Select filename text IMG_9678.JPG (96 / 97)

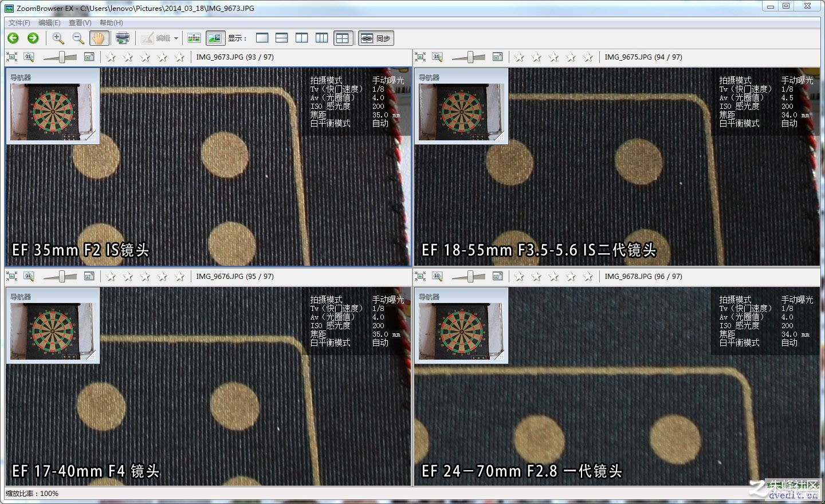click(x=643, y=276)
